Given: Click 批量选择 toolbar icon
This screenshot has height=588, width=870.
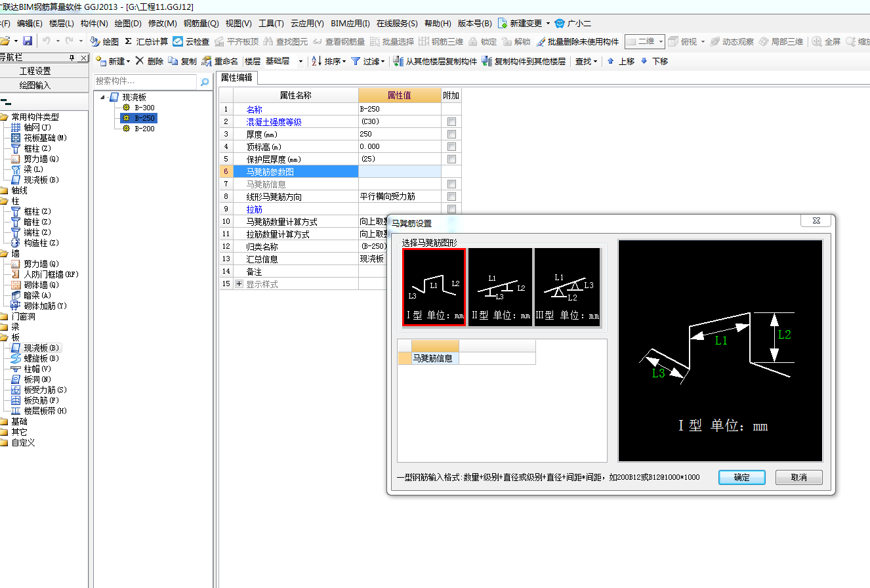Looking at the screenshot, I should 392,41.
